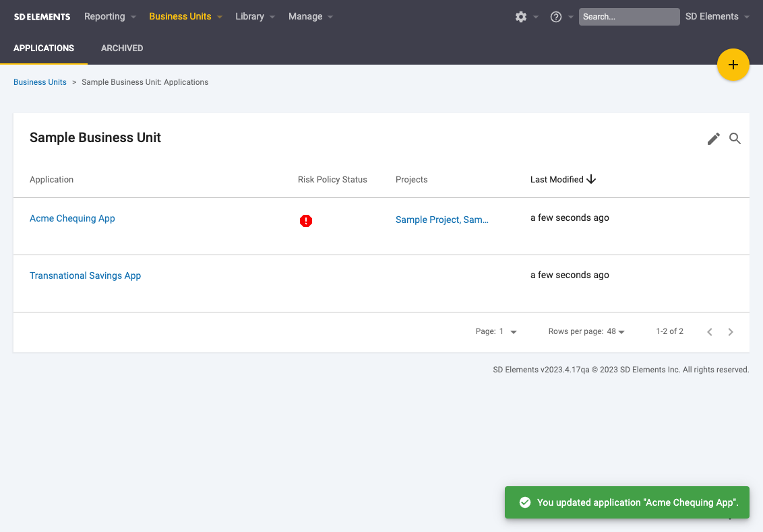
Task: Open the settings gear menu
Action: coord(521,17)
